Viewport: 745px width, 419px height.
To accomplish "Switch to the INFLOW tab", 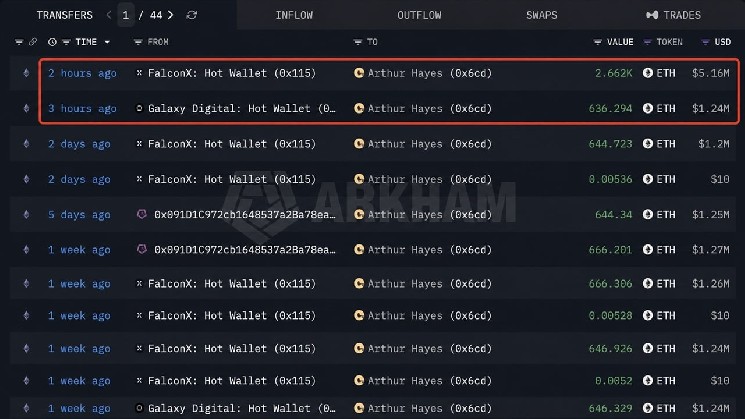I will (x=294, y=15).
